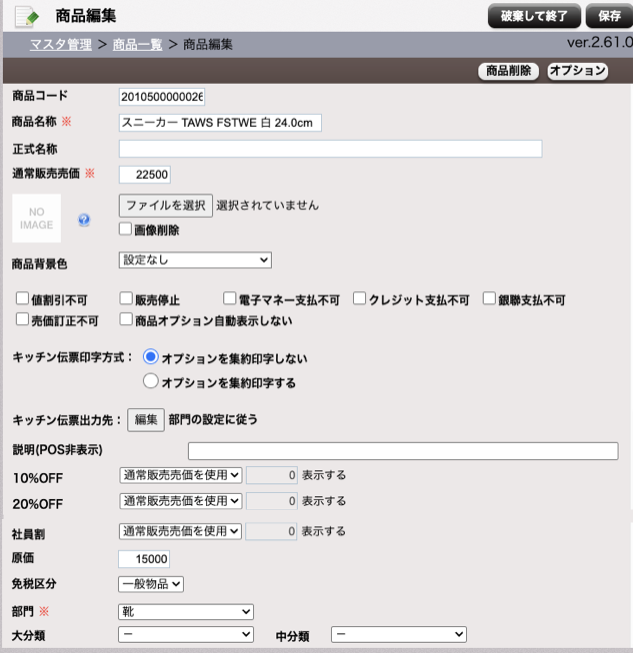Expand the 免税区分 dropdown
Image resolution: width=633 pixels, height=653 pixels.
point(151,583)
